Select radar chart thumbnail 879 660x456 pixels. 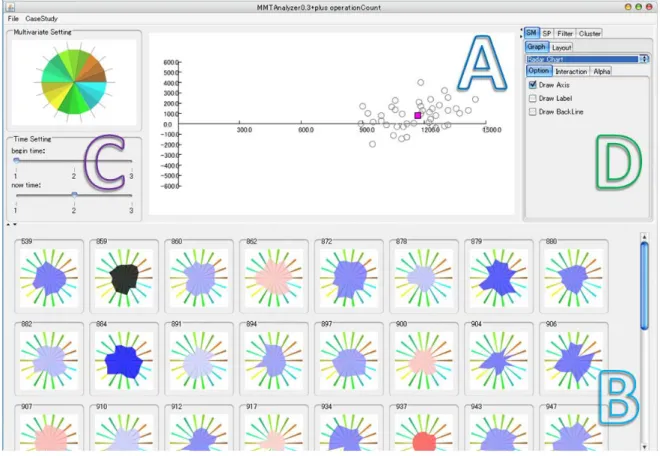pyautogui.click(x=498, y=277)
